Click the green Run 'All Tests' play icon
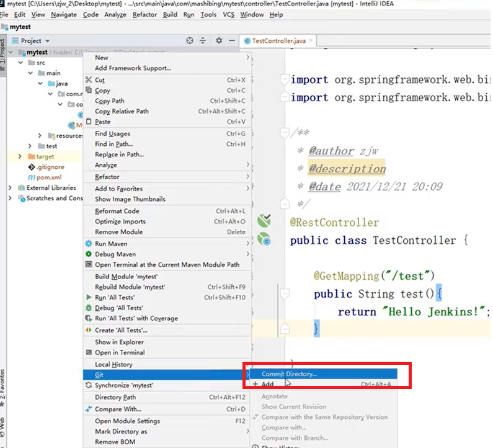 pyautogui.click(x=89, y=297)
